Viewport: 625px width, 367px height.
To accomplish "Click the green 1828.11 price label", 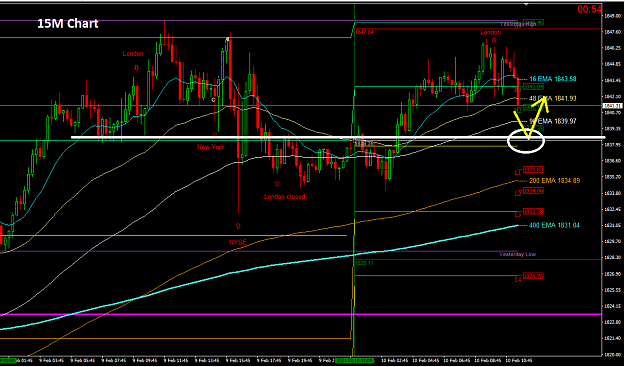I will pos(365,263).
